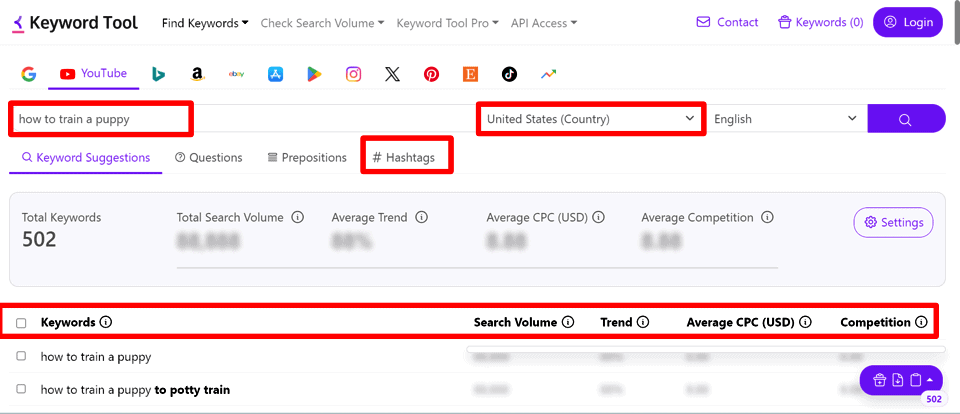Image resolution: width=960 pixels, height=414 pixels.
Task: Select the eBay source icon
Action: [x=236, y=74]
